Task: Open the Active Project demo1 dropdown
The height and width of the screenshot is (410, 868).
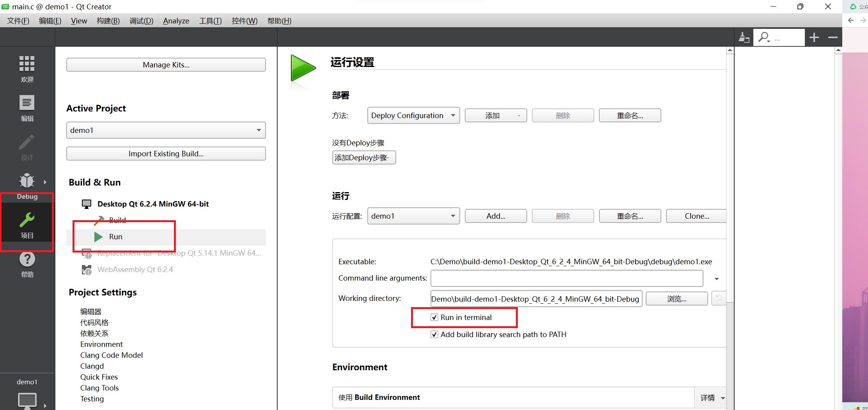Action: pyautogui.click(x=166, y=130)
